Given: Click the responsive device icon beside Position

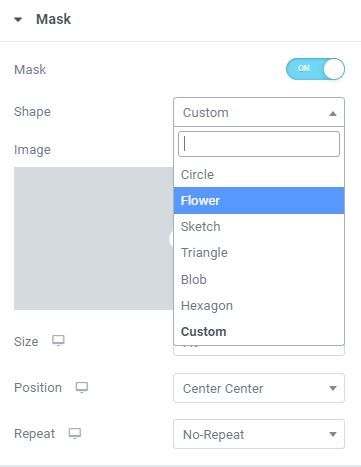Looking at the screenshot, I should pyautogui.click(x=82, y=387).
